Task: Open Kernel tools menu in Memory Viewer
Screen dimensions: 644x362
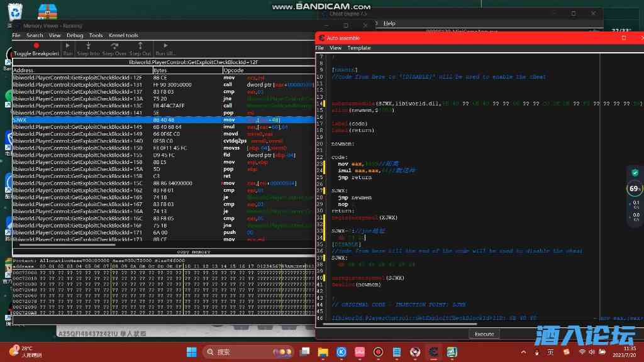Action: [x=123, y=35]
